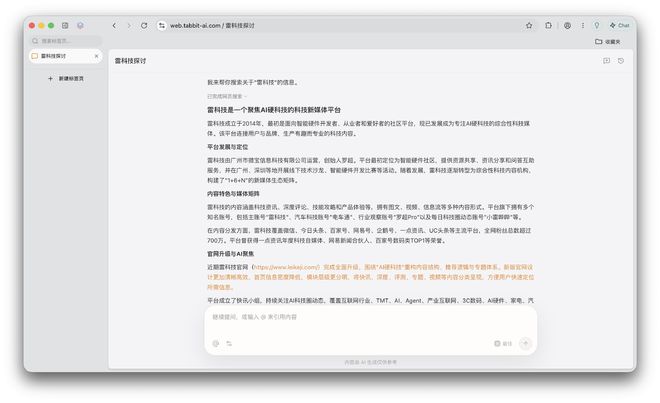This screenshot has width=660, height=403.
Task: Open the extensions puzzle icon
Action: click(x=548, y=25)
